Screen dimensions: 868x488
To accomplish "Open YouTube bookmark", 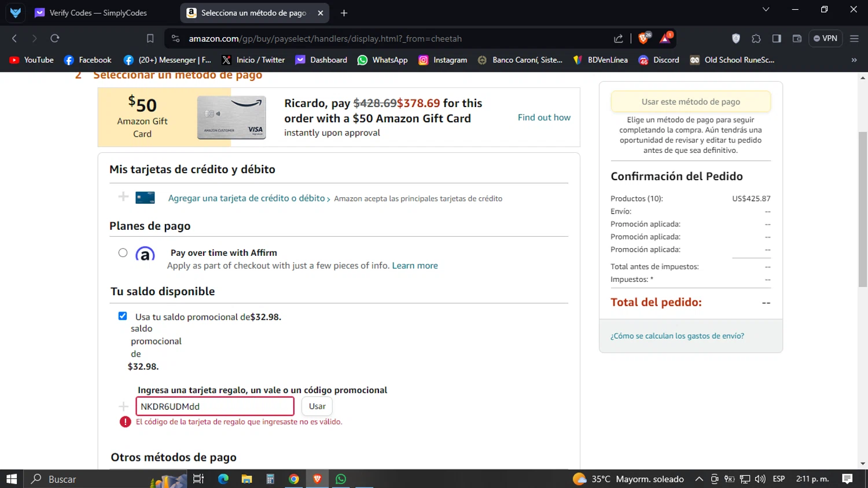I will click(x=32, y=60).
